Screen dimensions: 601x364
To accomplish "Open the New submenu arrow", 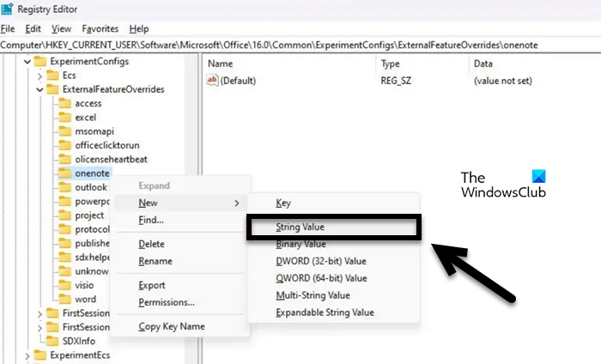I will (x=237, y=203).
